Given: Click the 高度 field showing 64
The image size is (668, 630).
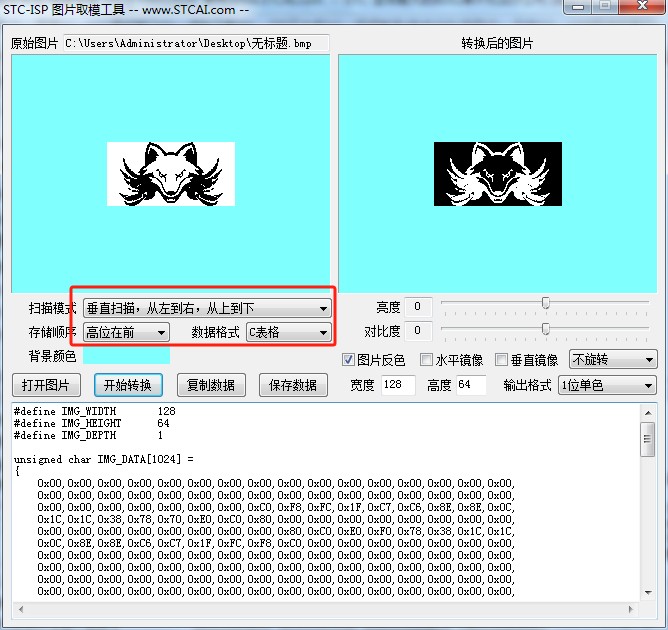Looking at the screenshot, I should click(x=471, y=385).
